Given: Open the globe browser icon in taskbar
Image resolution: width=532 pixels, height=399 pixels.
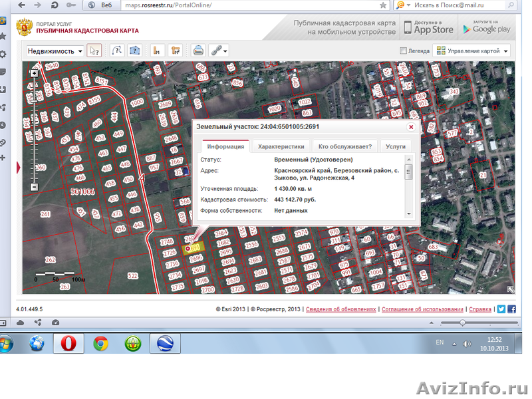Looking at the screenshot, I should 37,343.
